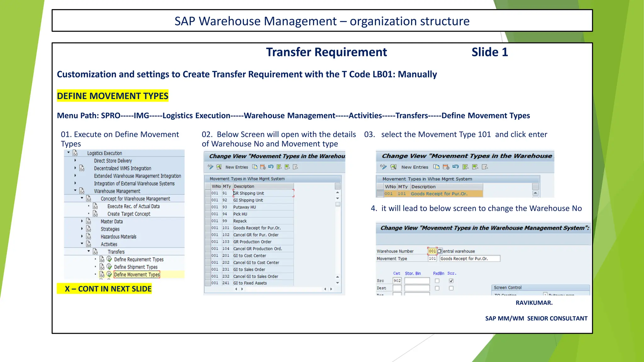Click IMG activity icon beside Define Shipment Types
This screenshot has width=644, height=362.
click(x=109, y=267)
